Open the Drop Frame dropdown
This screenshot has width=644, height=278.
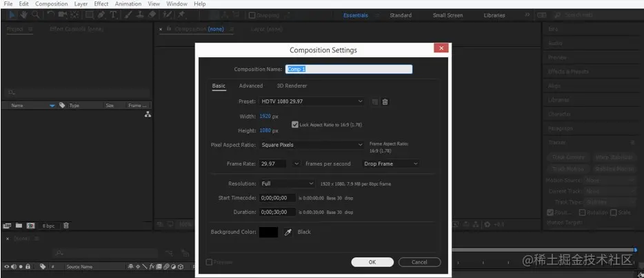click(390, 163)
